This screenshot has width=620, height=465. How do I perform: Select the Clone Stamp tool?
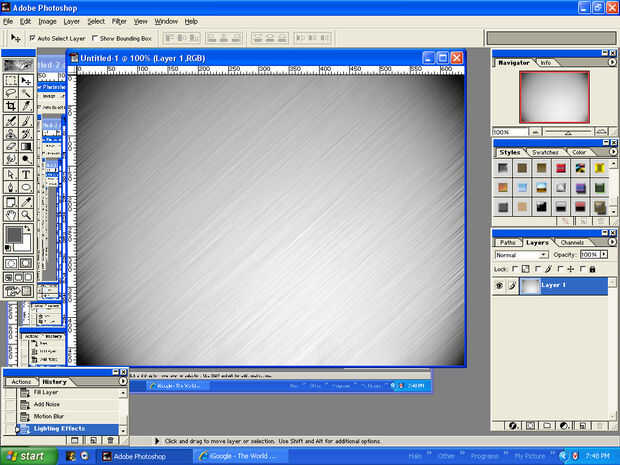11,134
